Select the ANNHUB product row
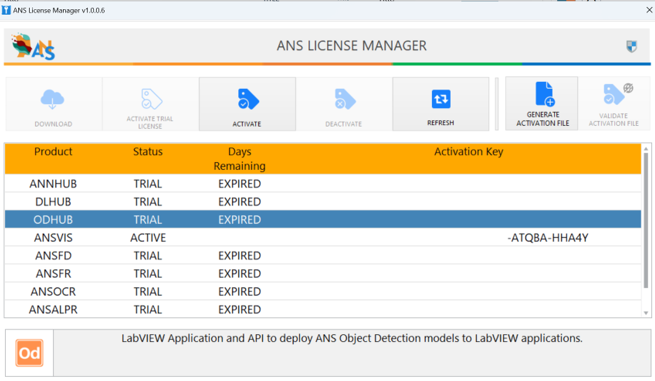Viewport: 655px width, 381px height. point(323,183)
